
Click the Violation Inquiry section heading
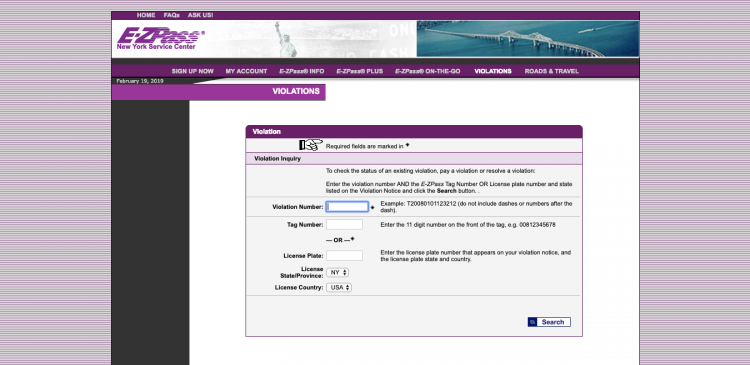[x=277, y=158]
